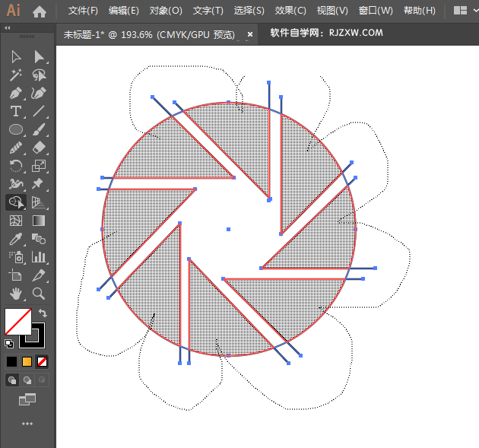This screenshot has width=479, height=448.
Task: Select the Blend tool
Action: click(39, 239)
